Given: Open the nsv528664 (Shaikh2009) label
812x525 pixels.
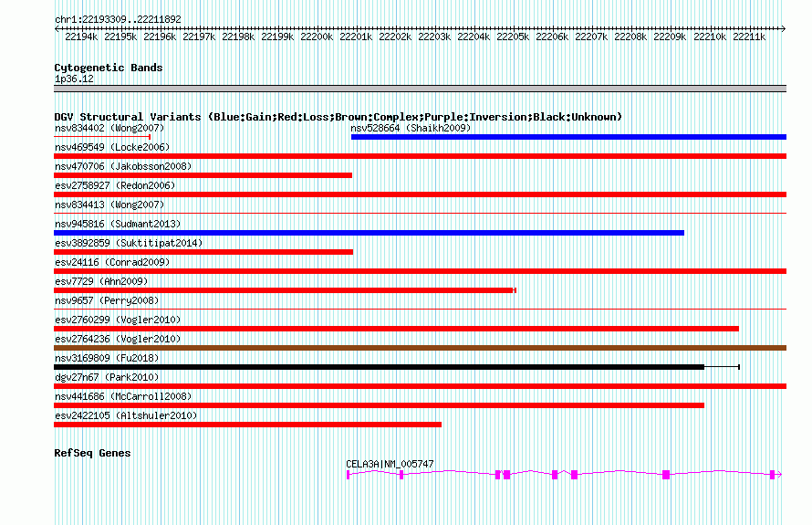Looking at the screenshot, I should click(x=411, y=128).
